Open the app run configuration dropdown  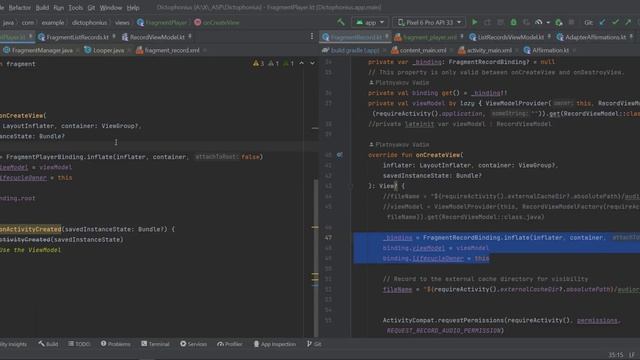(x=370, y=22)
